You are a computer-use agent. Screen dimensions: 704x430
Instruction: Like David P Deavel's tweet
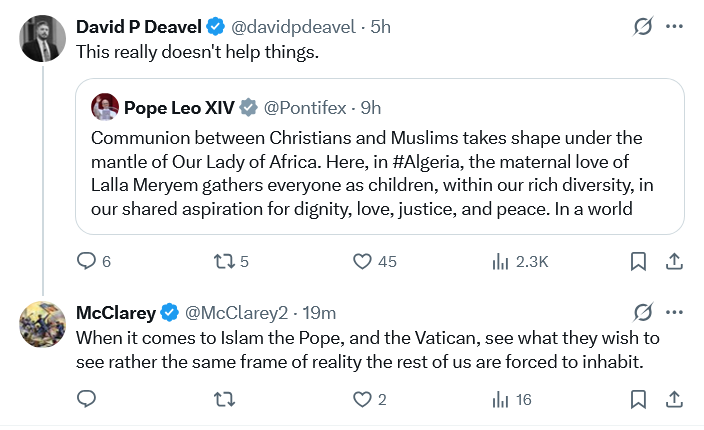point(363,262)
